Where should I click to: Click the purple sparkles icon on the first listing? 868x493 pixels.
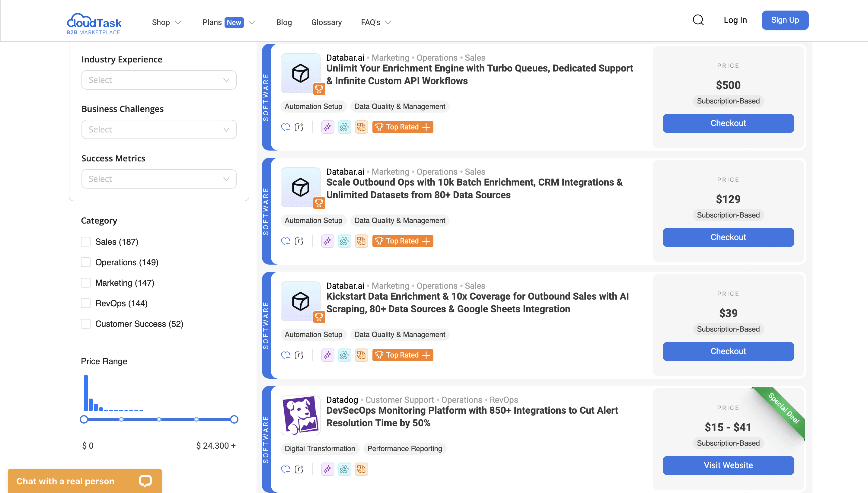tap(327, 127)
